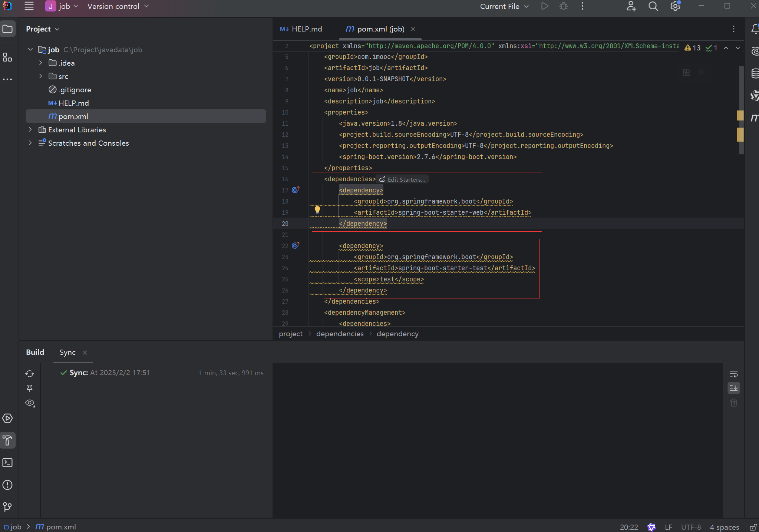Open the Structure tool window icon
This screenshot has height=532, width=759.
7,57
